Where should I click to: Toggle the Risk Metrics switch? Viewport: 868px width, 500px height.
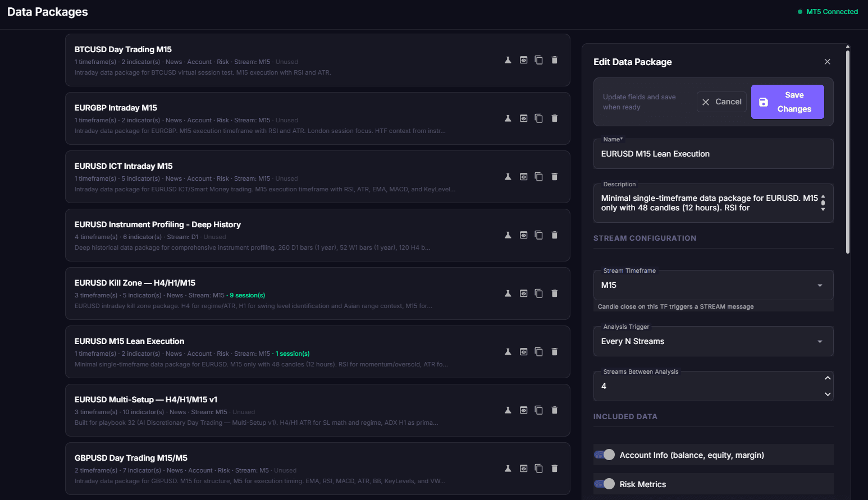point(605,484)
